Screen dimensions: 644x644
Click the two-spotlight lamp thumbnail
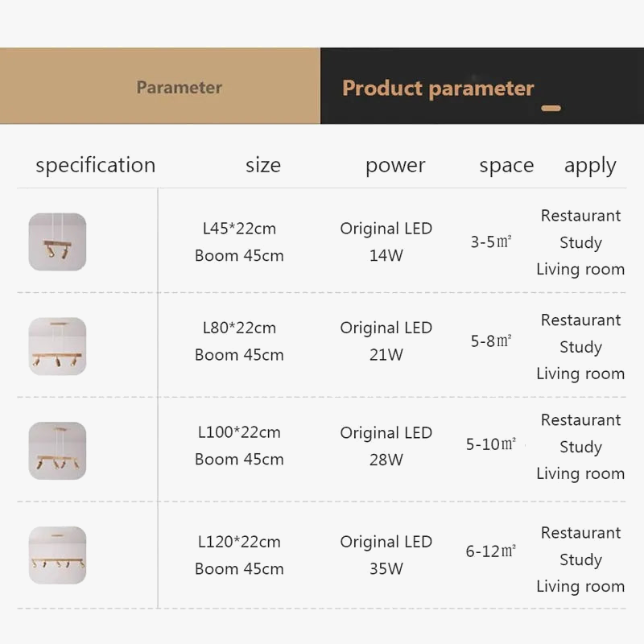[x=57, y=242]
